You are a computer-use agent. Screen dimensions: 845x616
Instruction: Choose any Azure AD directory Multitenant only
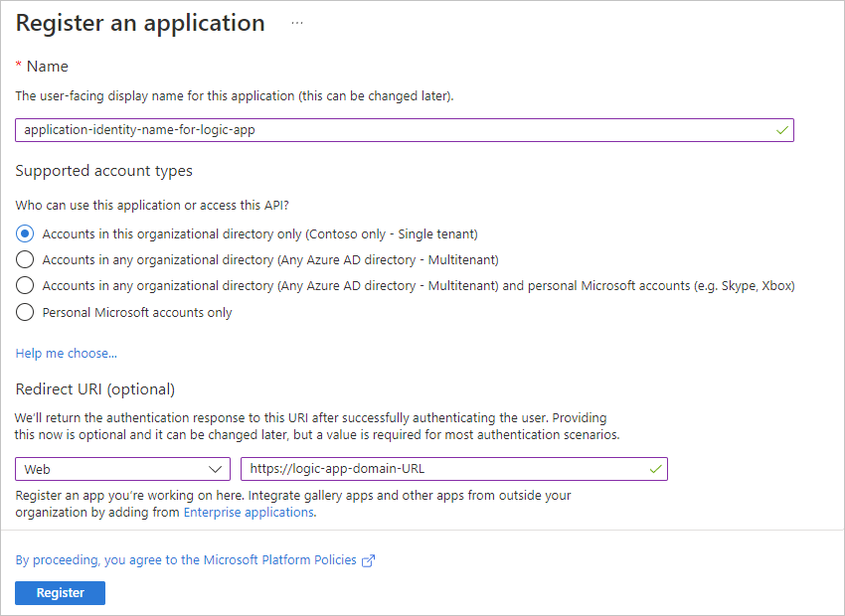tap(26, 260)
